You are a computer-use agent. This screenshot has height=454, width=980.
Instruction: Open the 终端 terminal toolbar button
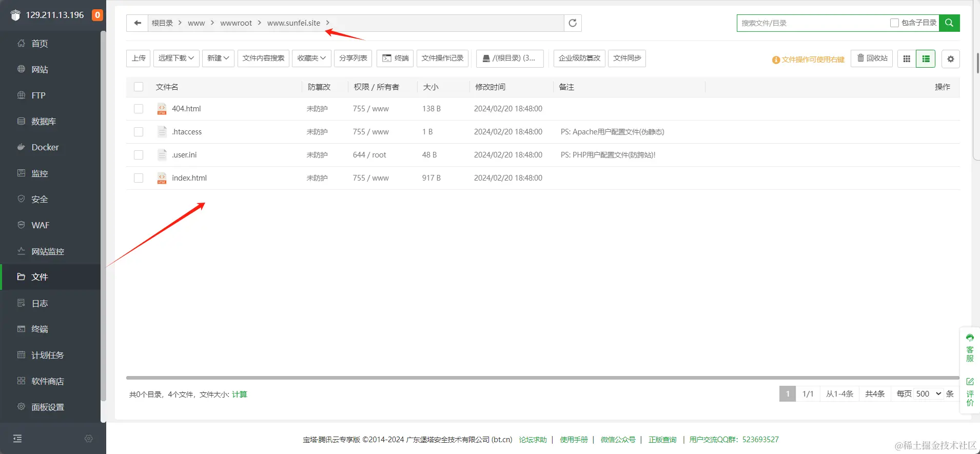click(x=395, y=58)
